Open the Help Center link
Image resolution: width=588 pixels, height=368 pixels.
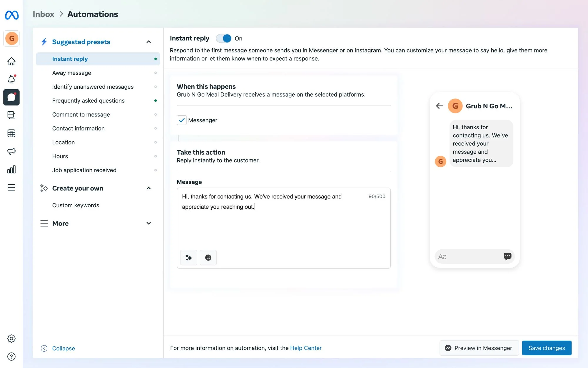click(x=306, y=348)
